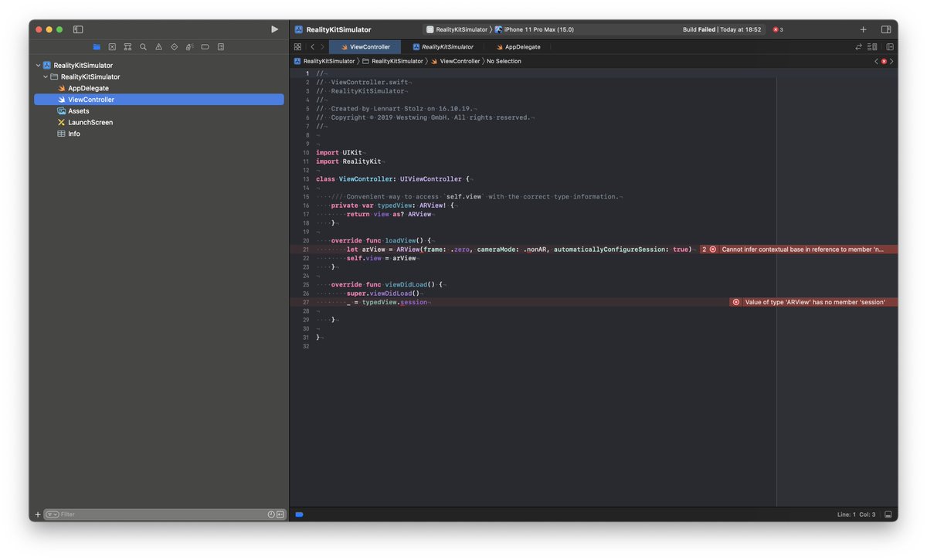The image size is (927, 560).
Task: Collapse the RealityKitSimulator project root
Action: point(39,66)
